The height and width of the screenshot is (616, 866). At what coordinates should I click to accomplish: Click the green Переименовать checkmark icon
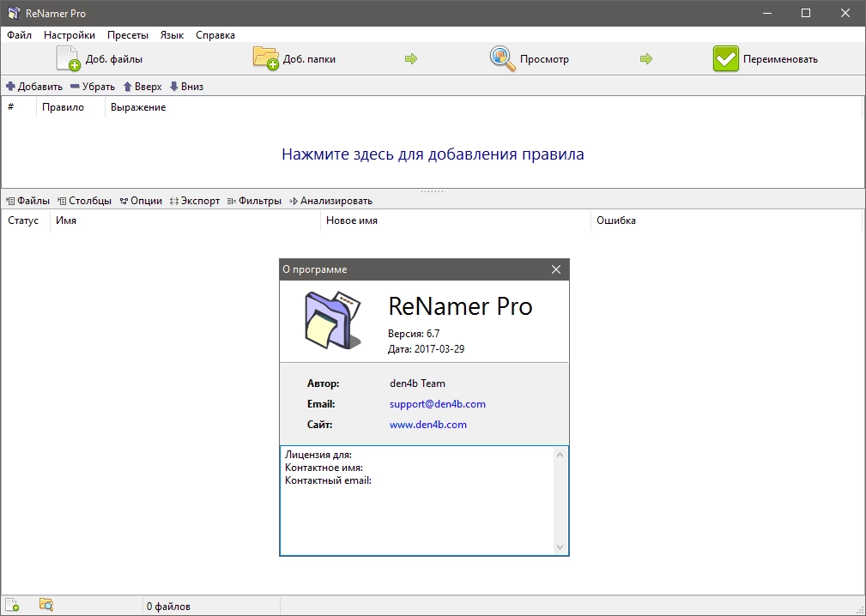pyautogui.click(x=726, y=59)
